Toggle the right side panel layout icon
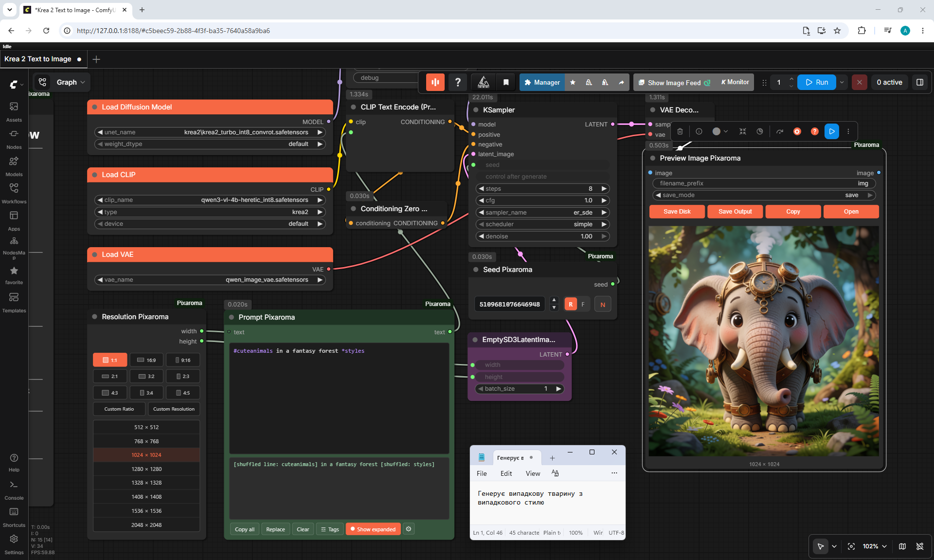The height and width of the screenshot is (560, 934). pos(920,82)
